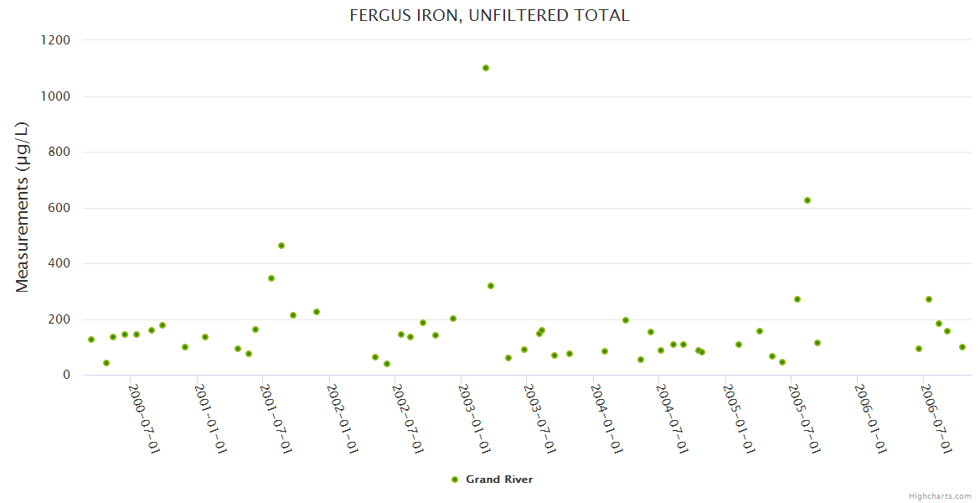Click the rightmost data point on the chart
The height and width of the screenshot is (503, 980).
962,347
